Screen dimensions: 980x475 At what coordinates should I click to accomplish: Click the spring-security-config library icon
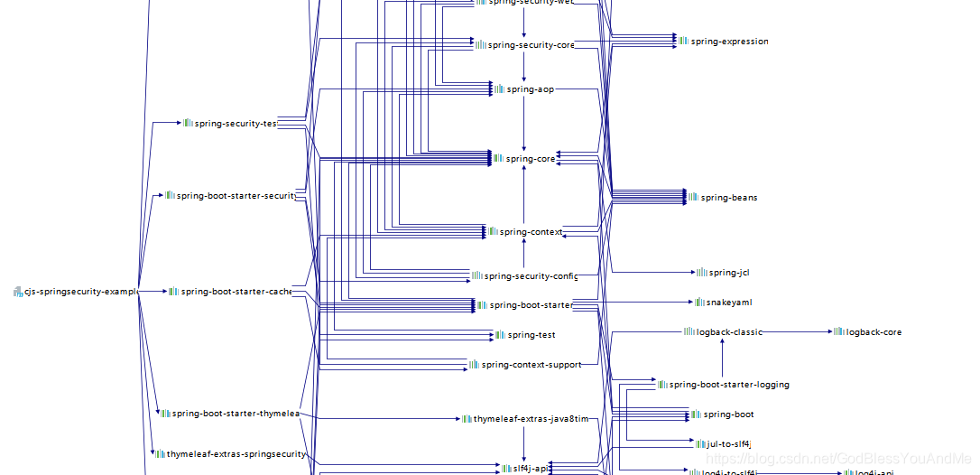coord(476,276)
